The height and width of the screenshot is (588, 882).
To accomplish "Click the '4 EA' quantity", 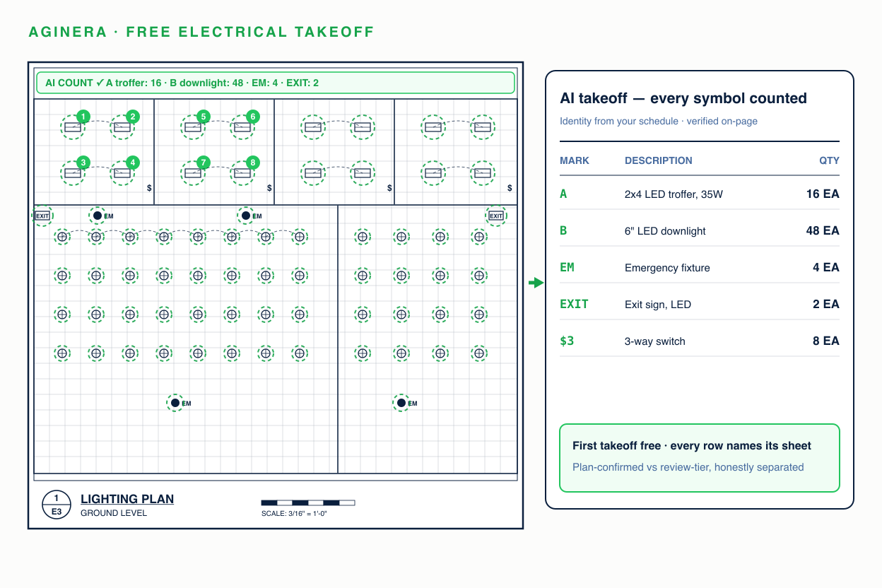I will click(826, 267).
